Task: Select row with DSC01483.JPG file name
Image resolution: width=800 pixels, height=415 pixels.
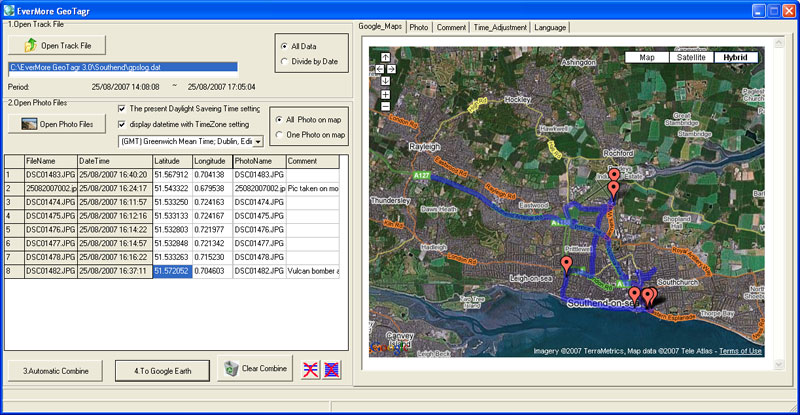Action: tap(51, 175)
